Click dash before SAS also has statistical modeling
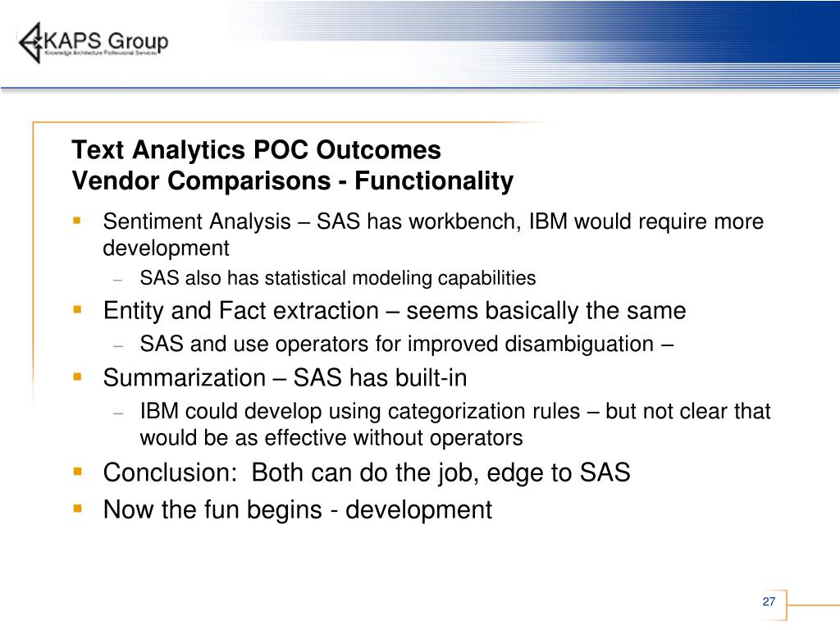The height and width of the screenshot is (630, 840). [x=118, y=279]
